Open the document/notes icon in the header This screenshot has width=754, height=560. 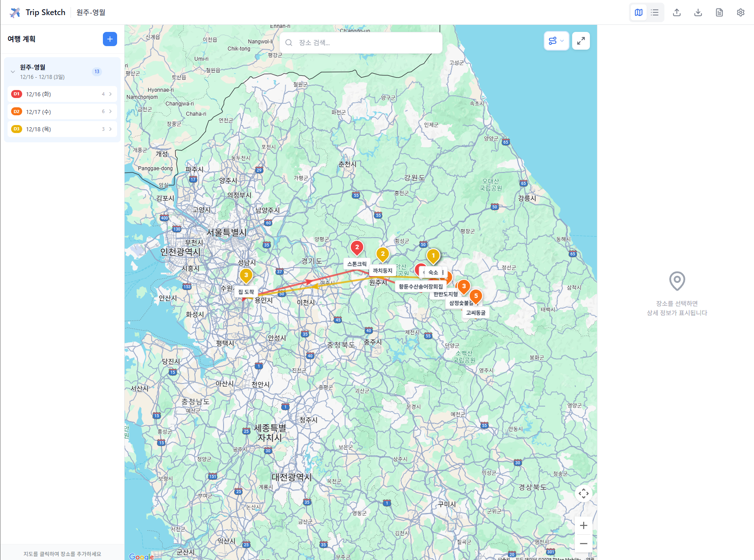point(719,12)
